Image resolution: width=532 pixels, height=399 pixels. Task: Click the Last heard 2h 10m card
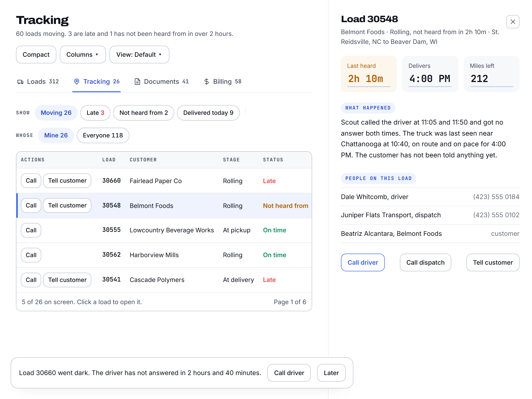[369, 74]
